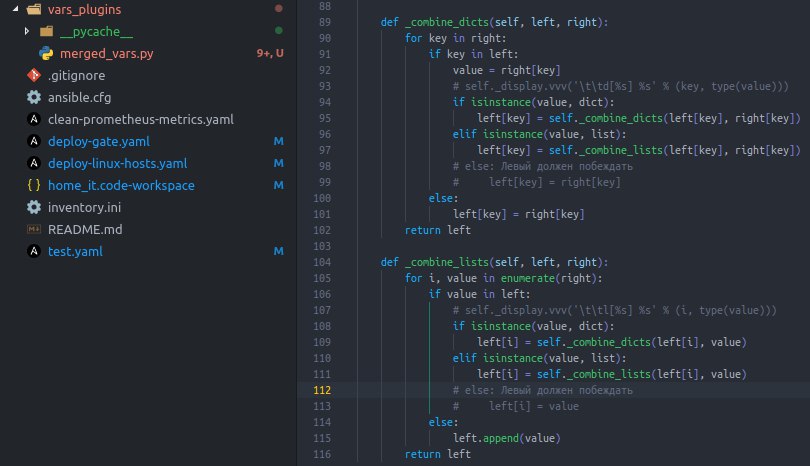Image resolution: width=810 pixels, height=466 pixels.
Task: Click the M badge on home_it.code-workspace
Action: (278, 185)
